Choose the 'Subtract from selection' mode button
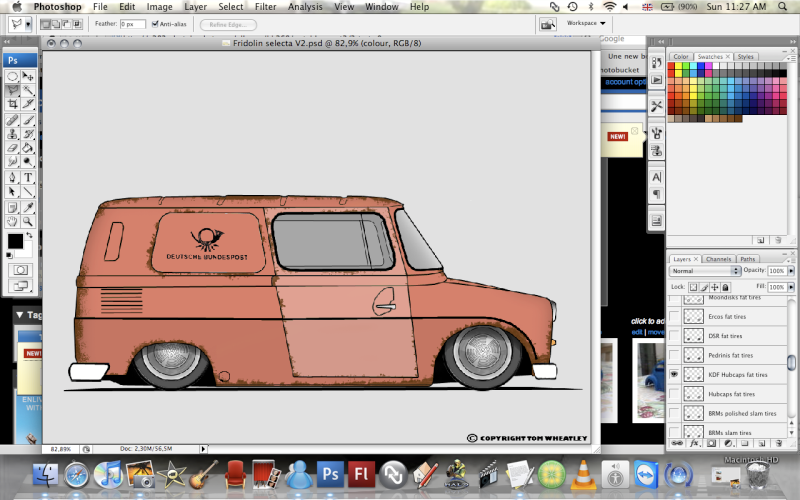This screenshot has height=500, width=800. click(x=67, y=24)
